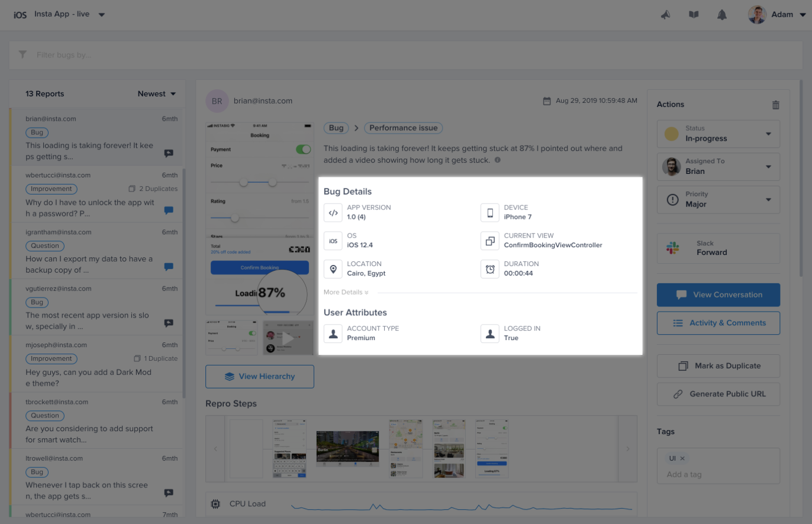812x524 pixels.
Task: Open the Berlin repro step thumbnail
Action: pos(347,448)
